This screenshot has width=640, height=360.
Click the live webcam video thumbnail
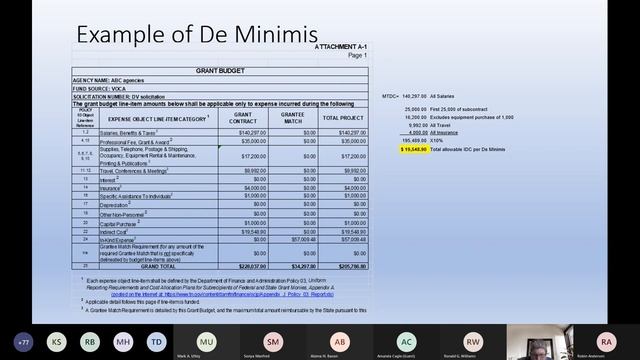(x=540, y=342)
